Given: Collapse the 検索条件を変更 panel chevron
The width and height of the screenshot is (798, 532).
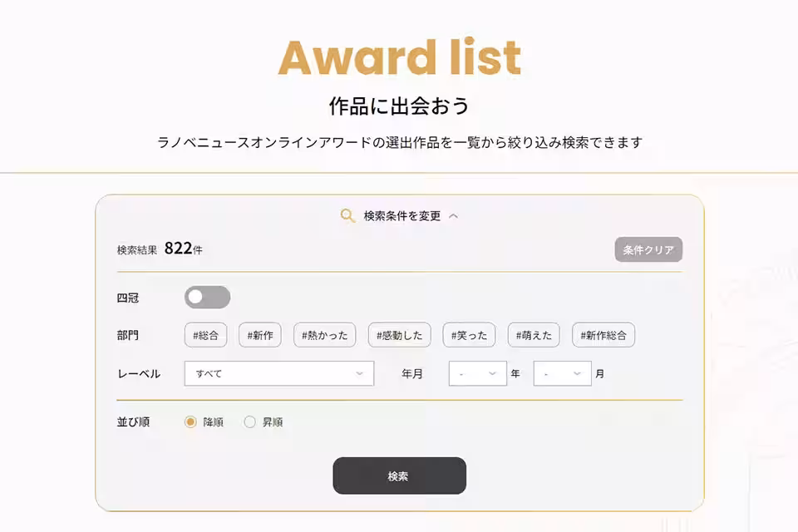Looking at the screenshot, I should point(454,215).
